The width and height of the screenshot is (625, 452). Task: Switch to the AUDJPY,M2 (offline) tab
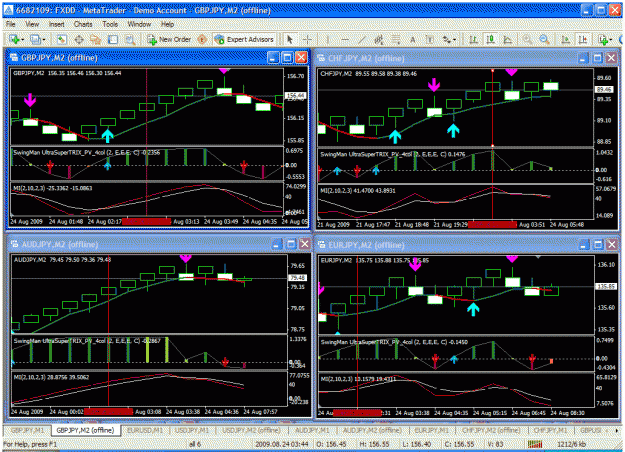point(372,430)
